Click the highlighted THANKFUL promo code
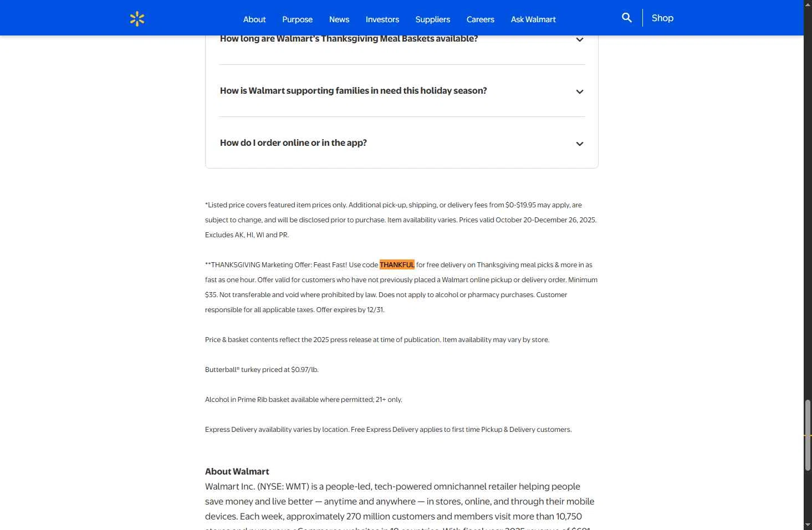The width and height of the screenshot is (812, 530). tap(397, 264)
